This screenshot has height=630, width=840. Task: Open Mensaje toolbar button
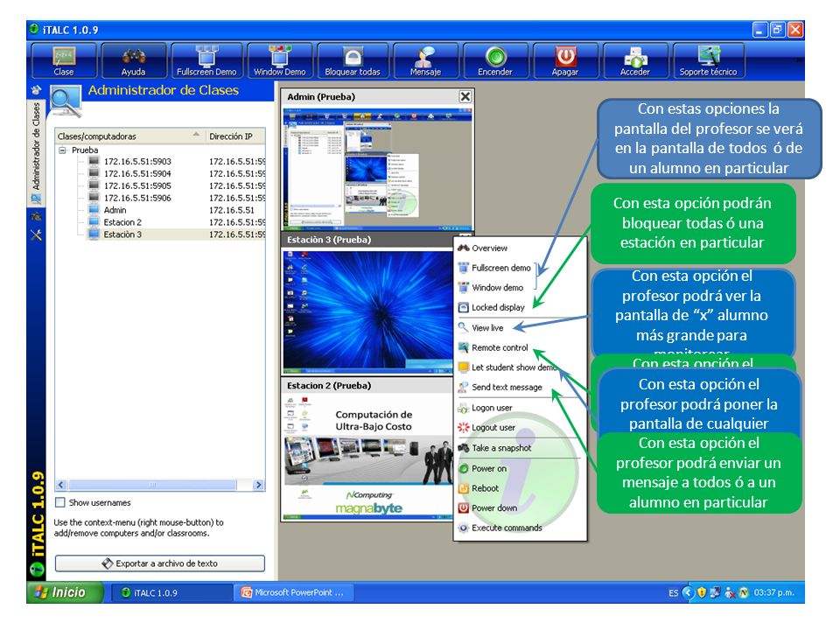pos(425,61)
